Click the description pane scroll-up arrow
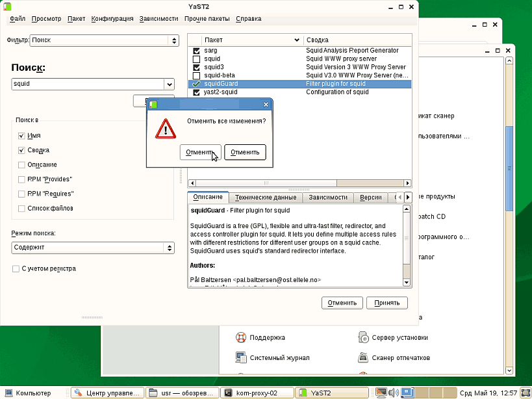532x399 pixels. point(407,209)
